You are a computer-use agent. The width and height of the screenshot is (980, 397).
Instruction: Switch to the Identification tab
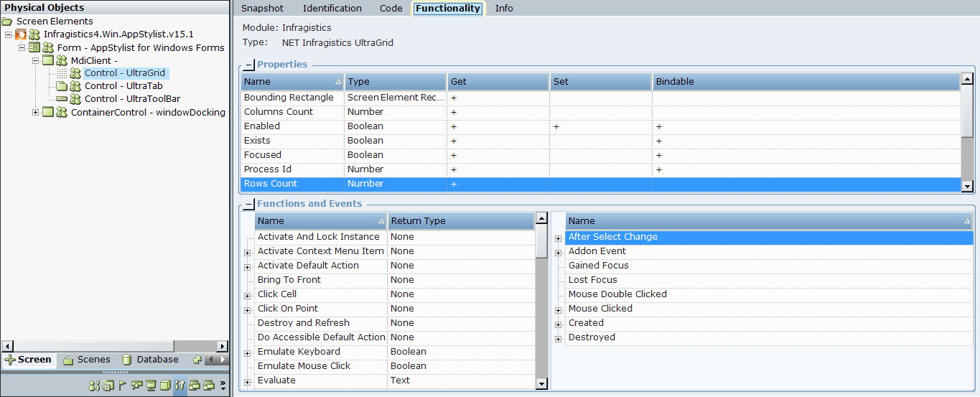(x=332, y=9)
